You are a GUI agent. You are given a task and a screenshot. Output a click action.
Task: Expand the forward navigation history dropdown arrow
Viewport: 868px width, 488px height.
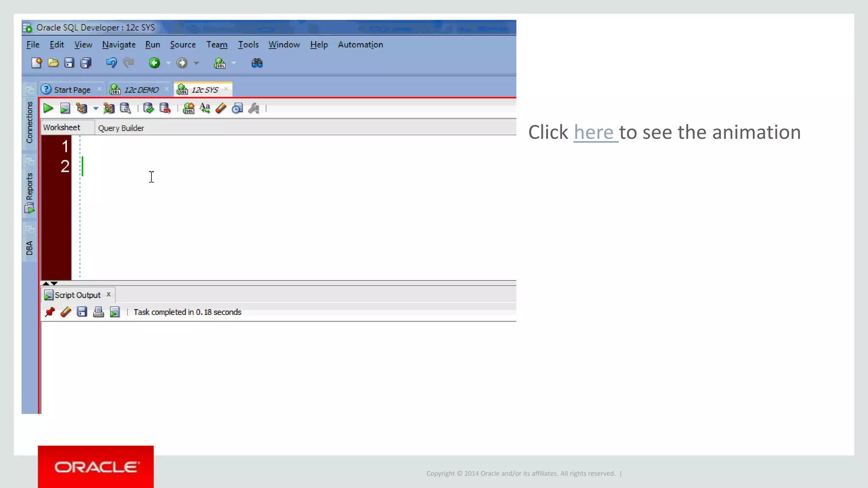[196, 63]
